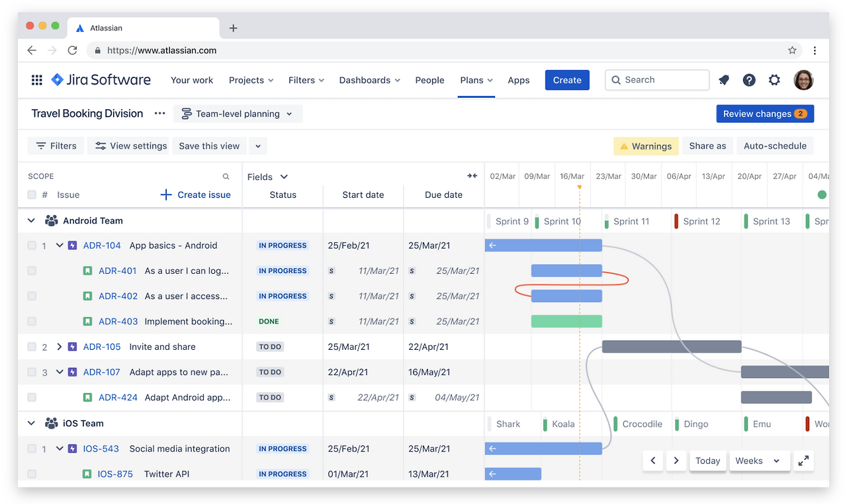This screenshot has height=504, width=847.
Task: Collapse the IOS-543 epic children
Action: (60, 448)
